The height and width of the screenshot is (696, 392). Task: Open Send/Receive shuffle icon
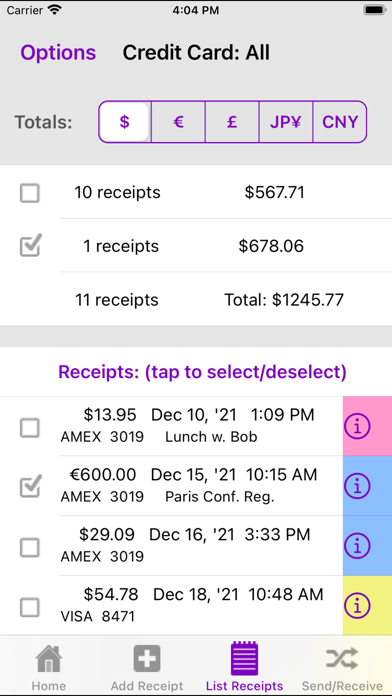342,658
